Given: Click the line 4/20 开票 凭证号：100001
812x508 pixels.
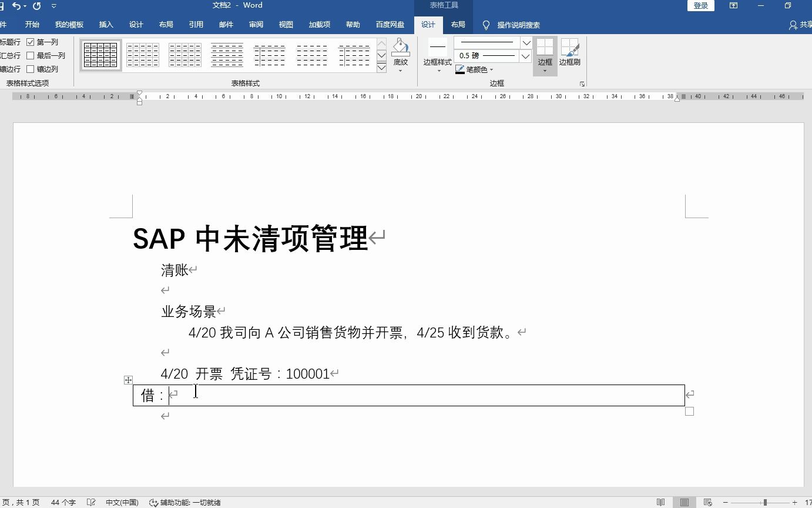Looking at the screenshot, I should (x=245, y=374).
